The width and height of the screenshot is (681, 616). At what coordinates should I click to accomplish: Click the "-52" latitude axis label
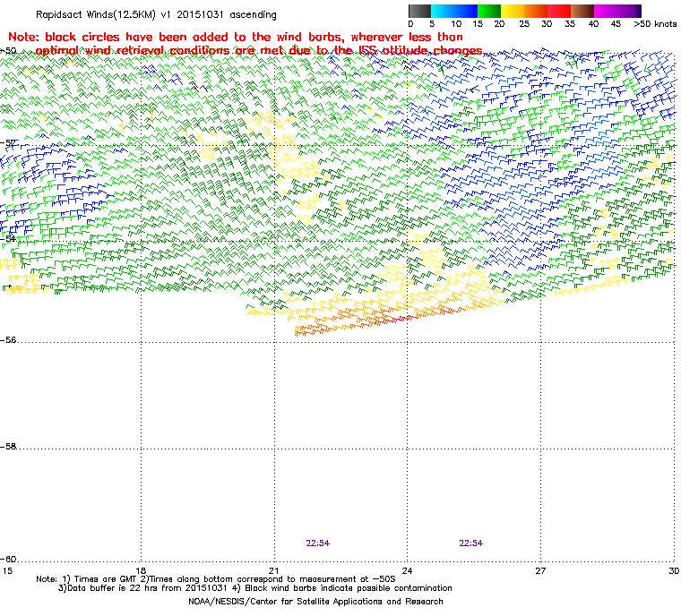[x=8, y=142]
